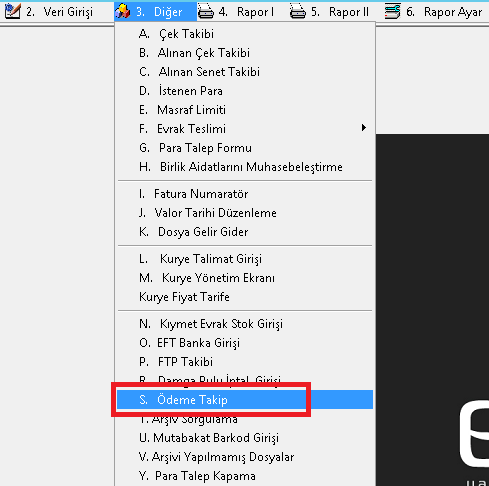Choose Fatura Numaratör option

245,194
